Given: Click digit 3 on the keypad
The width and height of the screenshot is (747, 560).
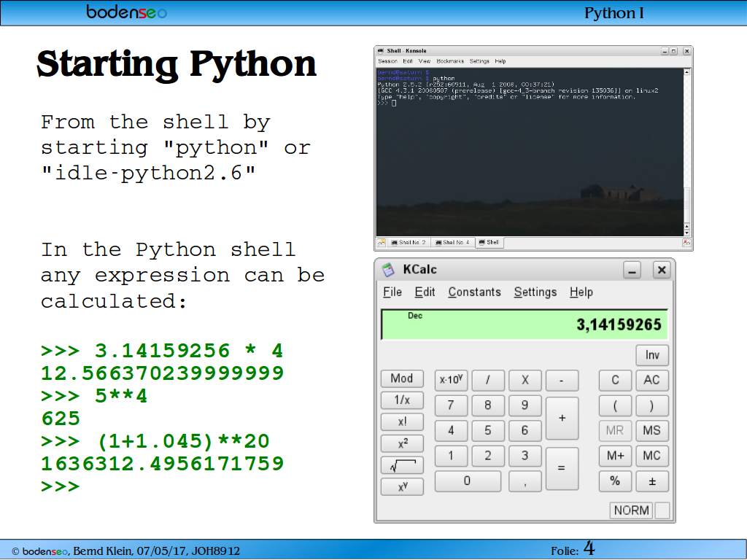Looking at the screenshot, I should pyautogui.click(x=525, y=456).
